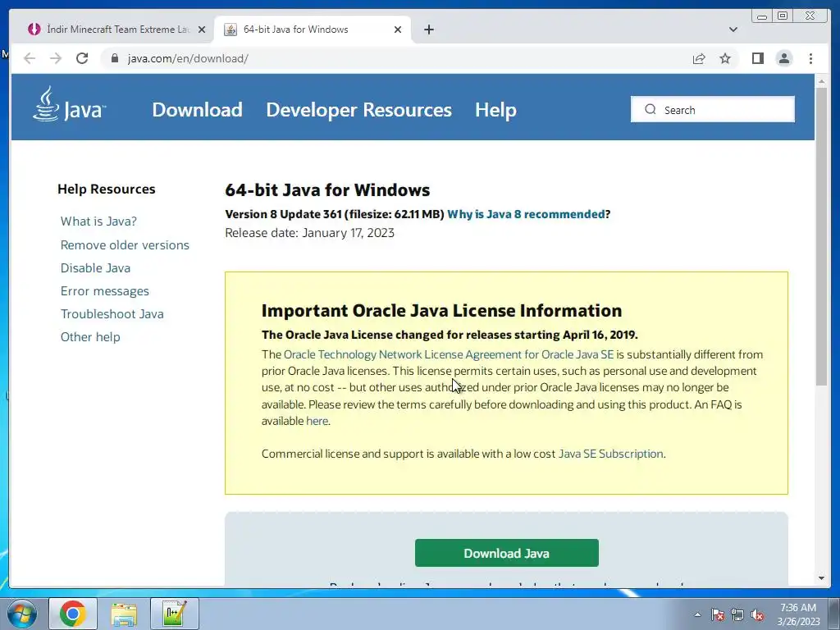Click the scrollbar up arrow
Viewport: 840px width, 630px height.
pos(821,81)
